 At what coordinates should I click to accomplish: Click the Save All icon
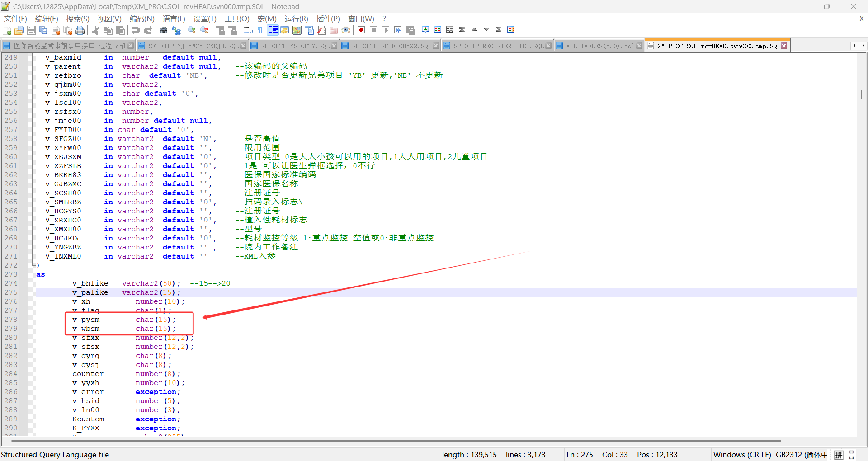[43, 30]
